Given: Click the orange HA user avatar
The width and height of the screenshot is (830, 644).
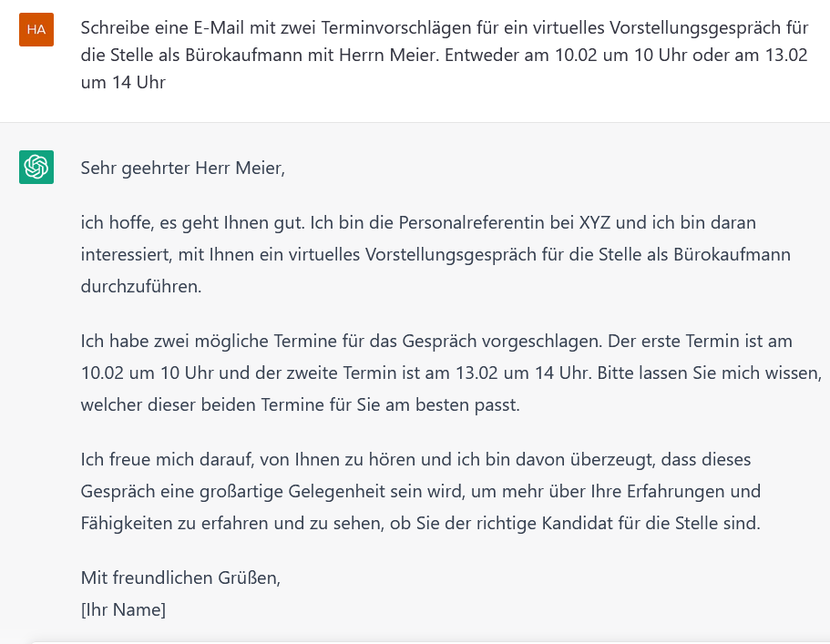Looking at the screenshot, I should coord(36,29).
